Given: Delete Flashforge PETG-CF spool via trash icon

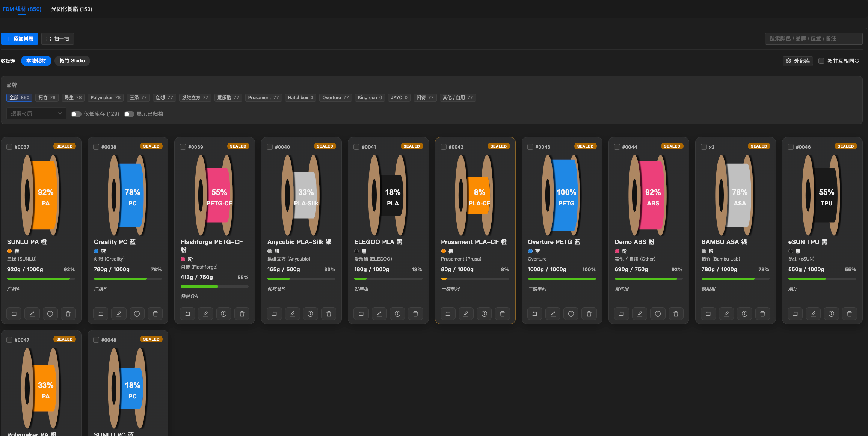Looking at the screenshot, I should pyautogui.click(x=242, y=314).
